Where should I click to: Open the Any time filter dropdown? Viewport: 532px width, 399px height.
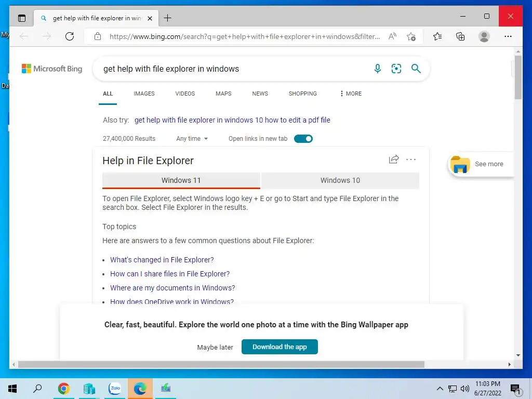[x=192, y=138]
